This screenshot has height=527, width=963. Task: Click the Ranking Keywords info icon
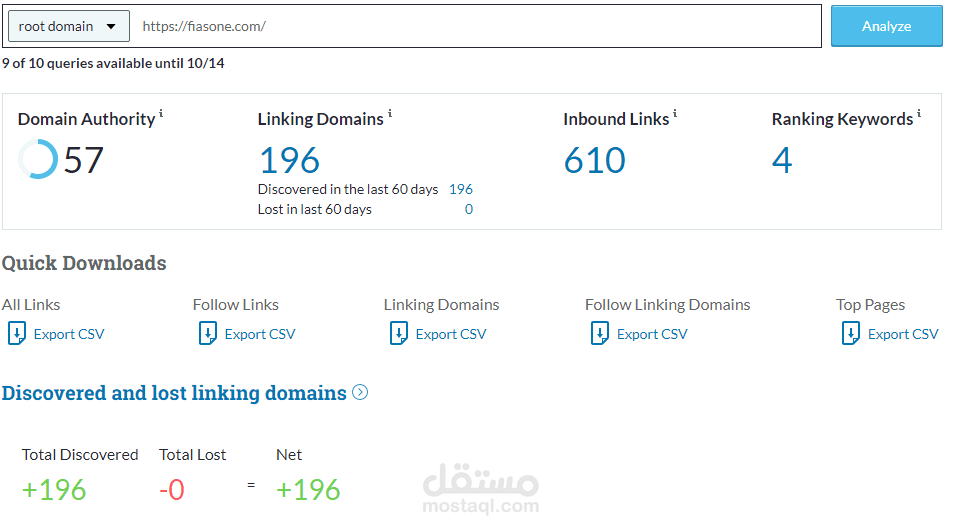point(919,114)
